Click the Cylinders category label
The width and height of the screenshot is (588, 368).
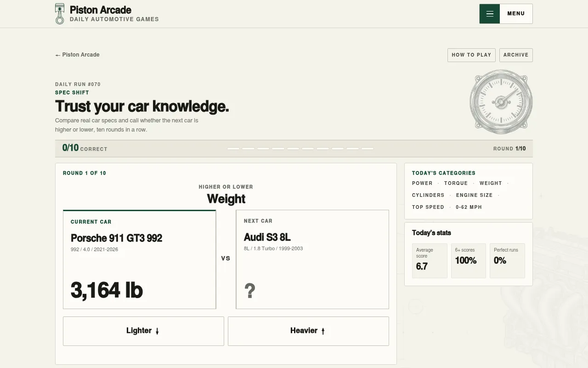[x=428, y=195]
